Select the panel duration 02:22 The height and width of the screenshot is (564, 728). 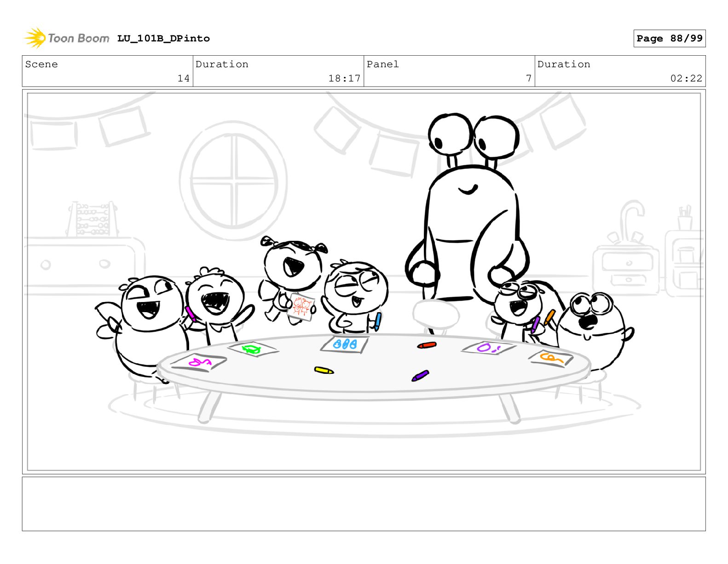pyautogui.click(x=686, y=78)
